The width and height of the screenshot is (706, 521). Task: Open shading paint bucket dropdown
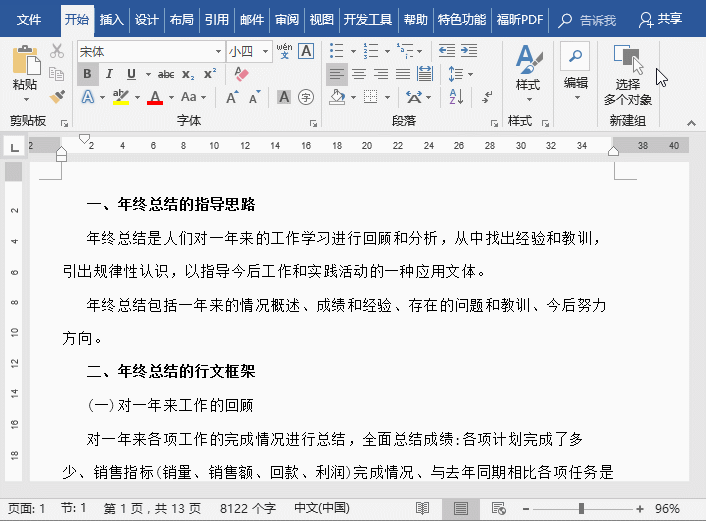click(353, 97)
